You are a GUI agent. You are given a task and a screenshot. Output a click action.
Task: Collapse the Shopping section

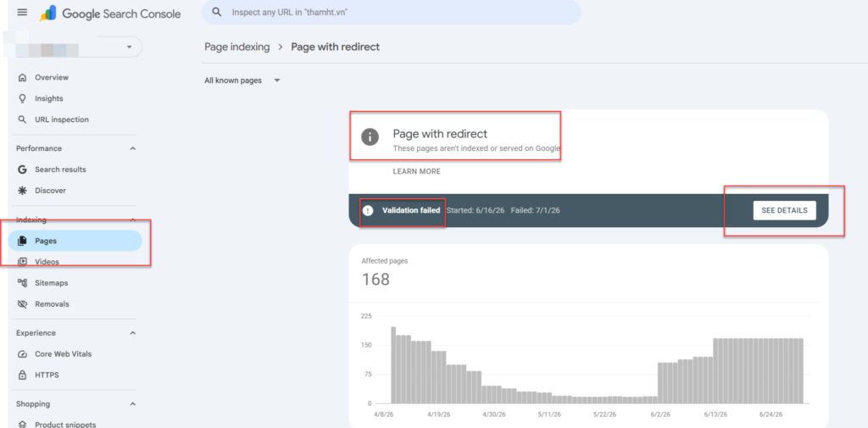click(x=132, y=403)
